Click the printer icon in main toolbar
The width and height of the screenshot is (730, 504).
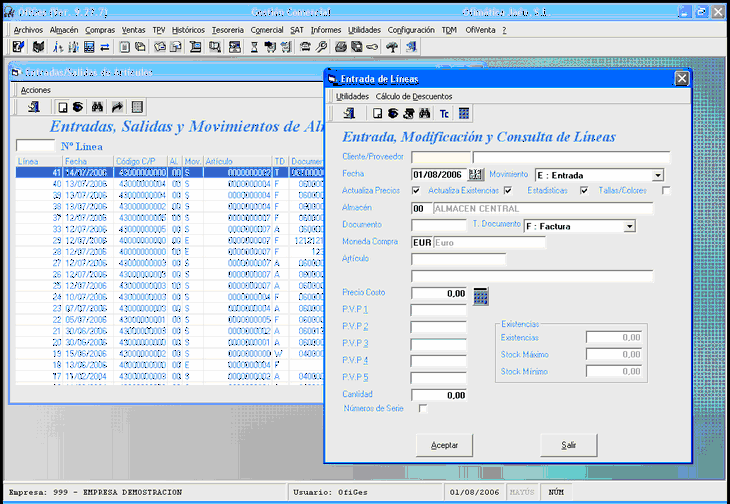click(341, 47)
